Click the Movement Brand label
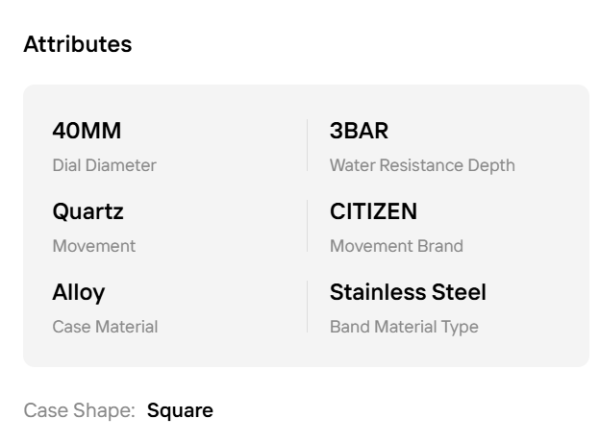This screenshot has width=600, height=443. [396, 245]
